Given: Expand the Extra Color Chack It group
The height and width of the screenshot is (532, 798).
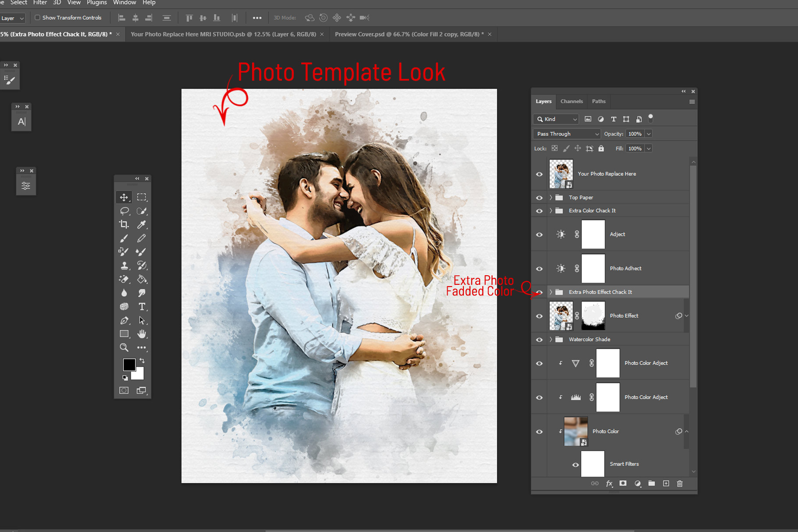Looking at the screenshot, I should [551, 211].
